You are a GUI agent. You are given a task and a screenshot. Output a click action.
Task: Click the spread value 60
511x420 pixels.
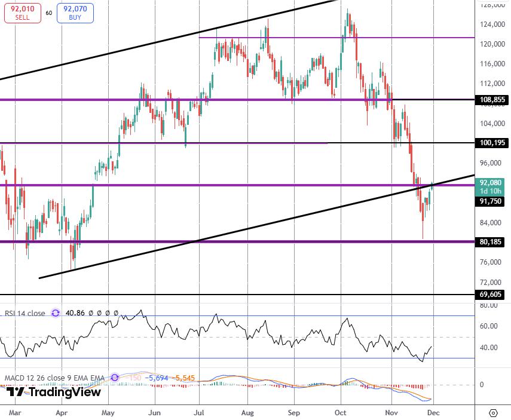(49, 13)
